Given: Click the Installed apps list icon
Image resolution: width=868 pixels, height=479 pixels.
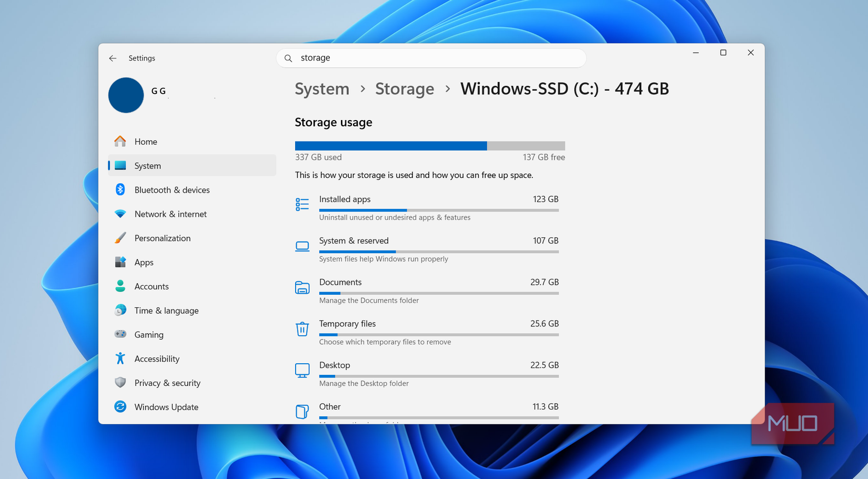Looking at the screenshot, I should click(x=302, y=204).
